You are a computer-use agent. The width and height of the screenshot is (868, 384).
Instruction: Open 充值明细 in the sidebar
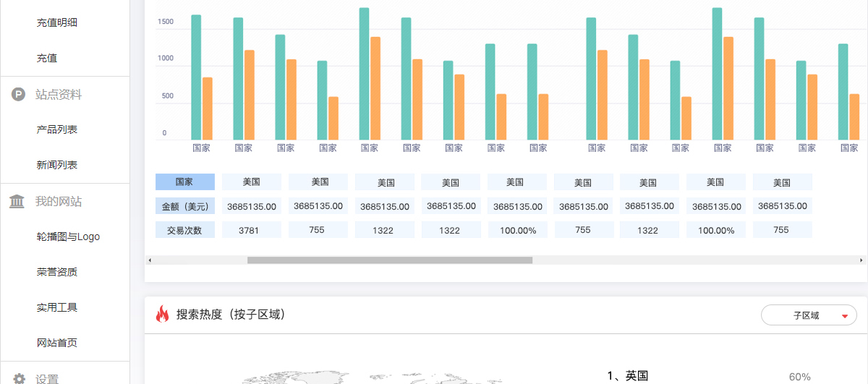point(57,22)
